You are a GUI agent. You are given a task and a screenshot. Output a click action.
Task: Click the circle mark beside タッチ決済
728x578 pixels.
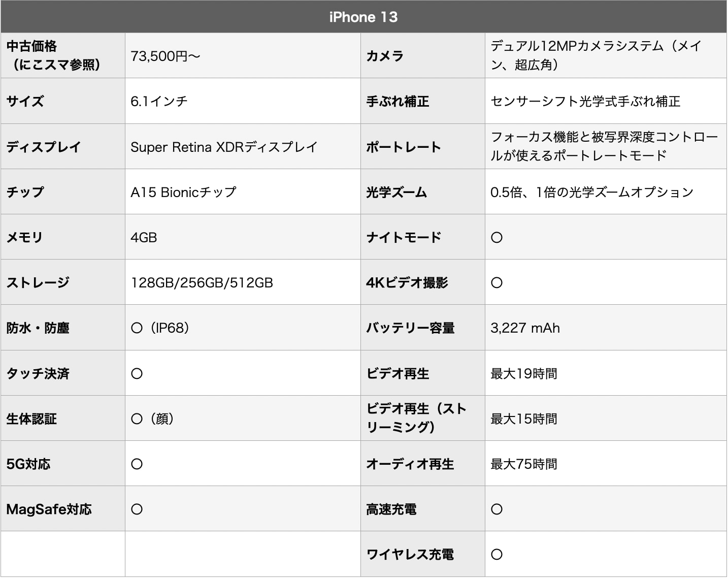[137, 373]
